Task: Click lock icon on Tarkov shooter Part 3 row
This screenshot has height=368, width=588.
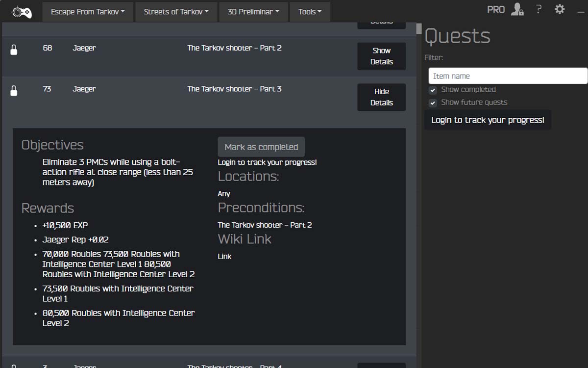Action: point(14,91)
